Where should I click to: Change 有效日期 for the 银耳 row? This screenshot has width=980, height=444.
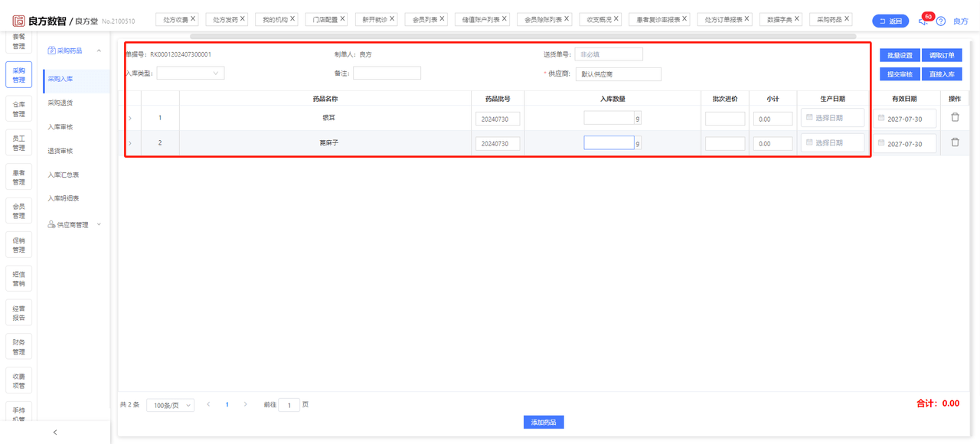(x=905, y=119)
